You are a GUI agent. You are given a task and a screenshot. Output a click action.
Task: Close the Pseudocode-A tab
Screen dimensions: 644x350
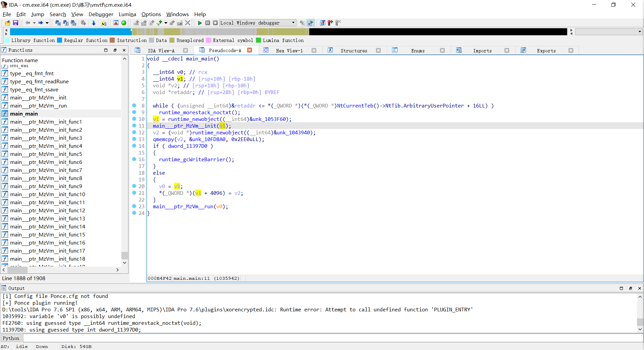[x=250, y=50]
